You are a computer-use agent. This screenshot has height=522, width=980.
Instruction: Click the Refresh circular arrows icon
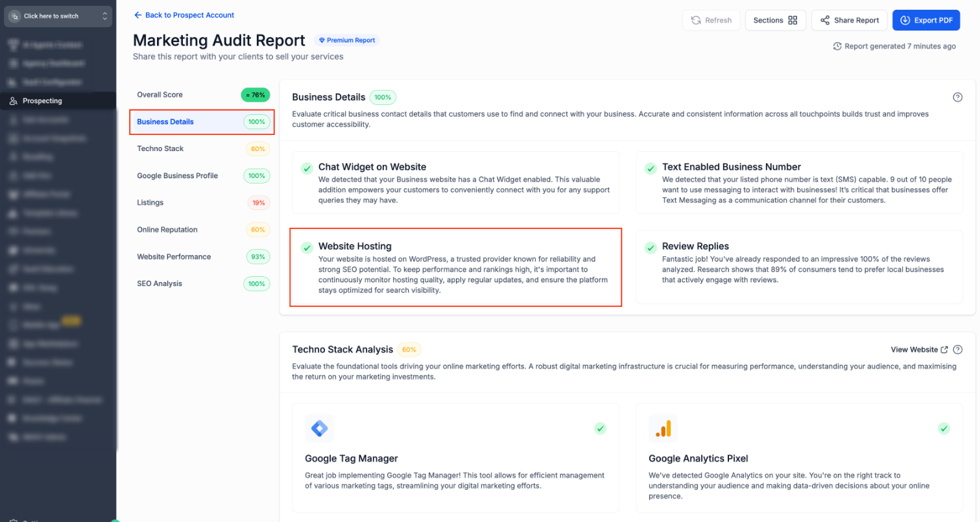[696, 20]
